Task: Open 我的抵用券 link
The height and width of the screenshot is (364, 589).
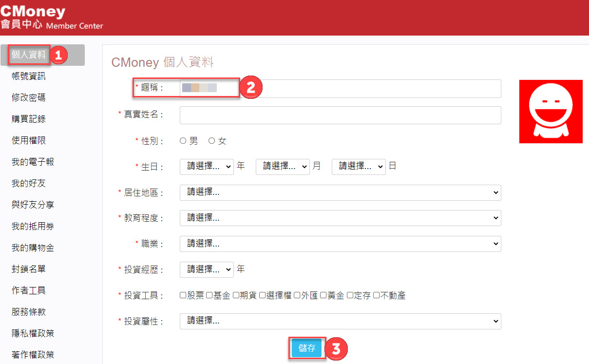Action: click(x=33, y=226)
